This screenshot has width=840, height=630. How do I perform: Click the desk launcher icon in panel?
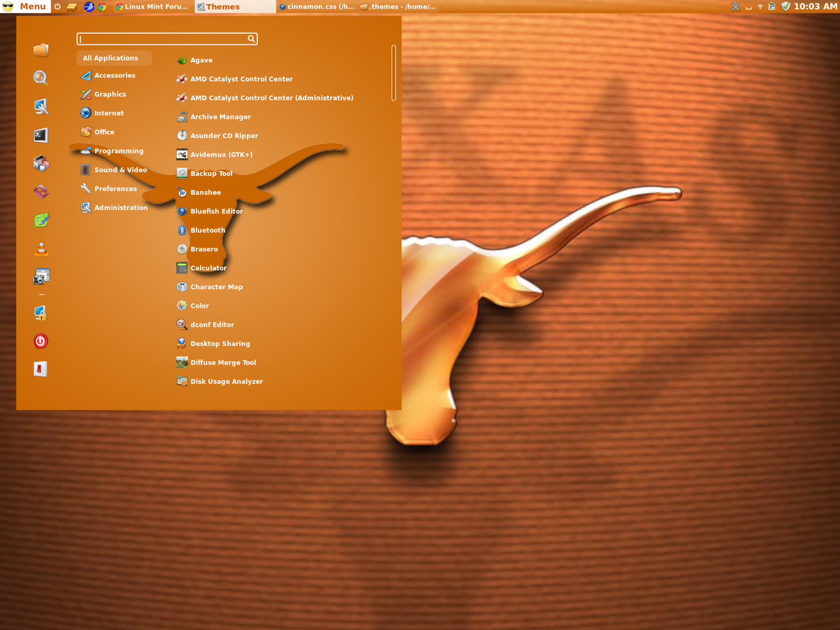click(x=72, y=7)
